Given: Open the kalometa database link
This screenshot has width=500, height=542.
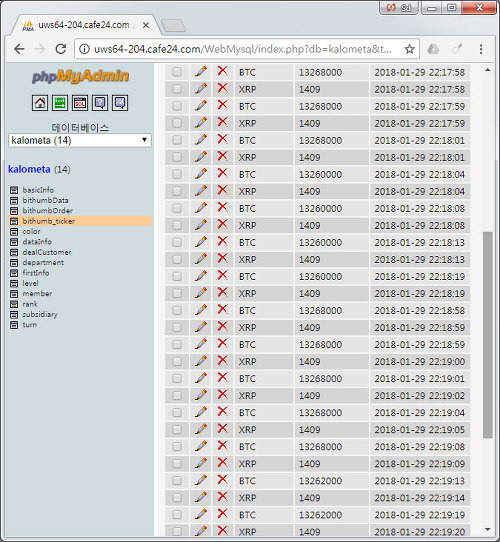Looking at the screenshot, I should [29, 169].
